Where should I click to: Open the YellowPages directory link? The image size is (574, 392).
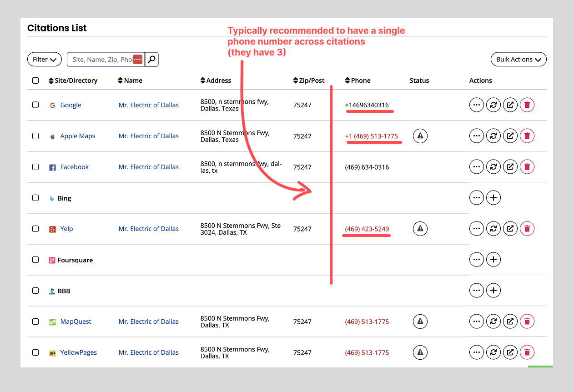[79, 352]
